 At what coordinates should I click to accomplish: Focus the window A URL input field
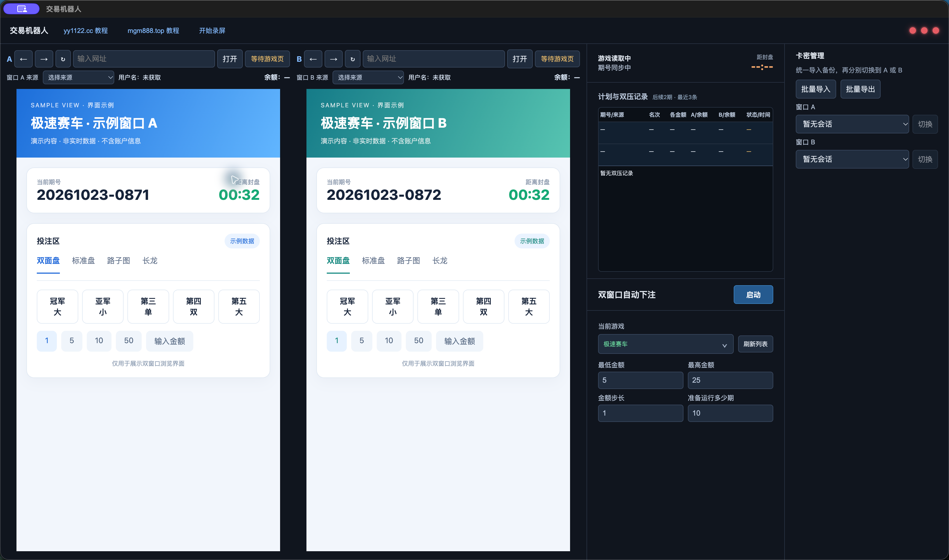[x=144, y=59]
